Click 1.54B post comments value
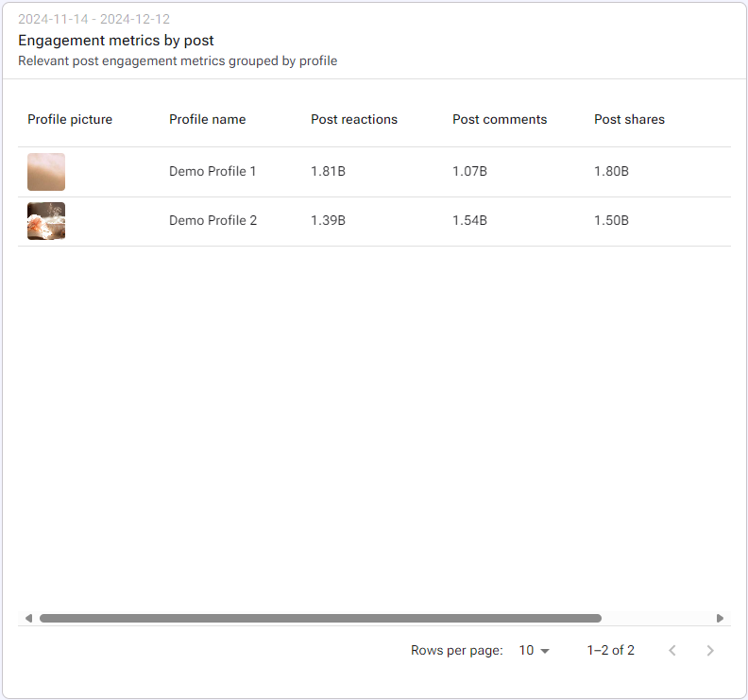 click(470, 220)
